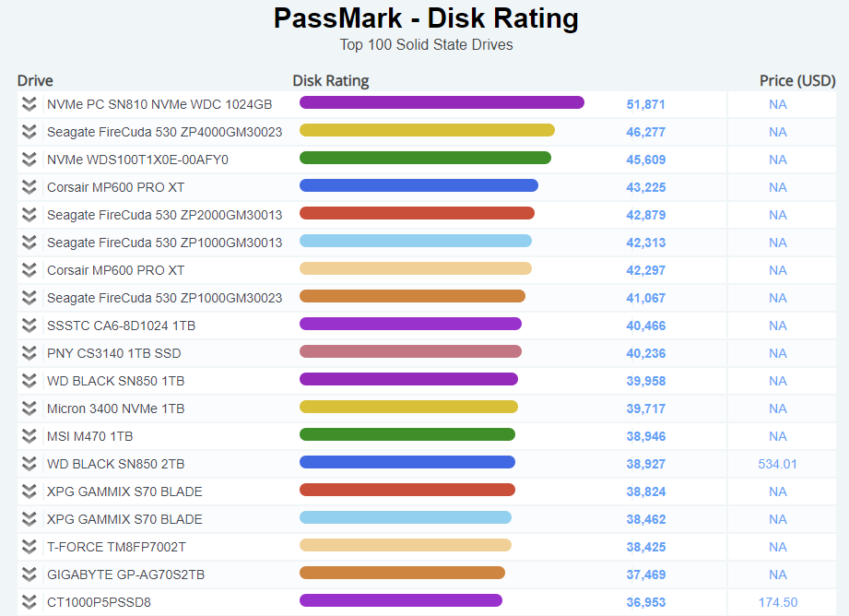Click the chevron icon beside NVMe WDS100T1X0E-00AFY0
Image resolution: width=849 pixels, height=616 pixels.
pos(29,160)
